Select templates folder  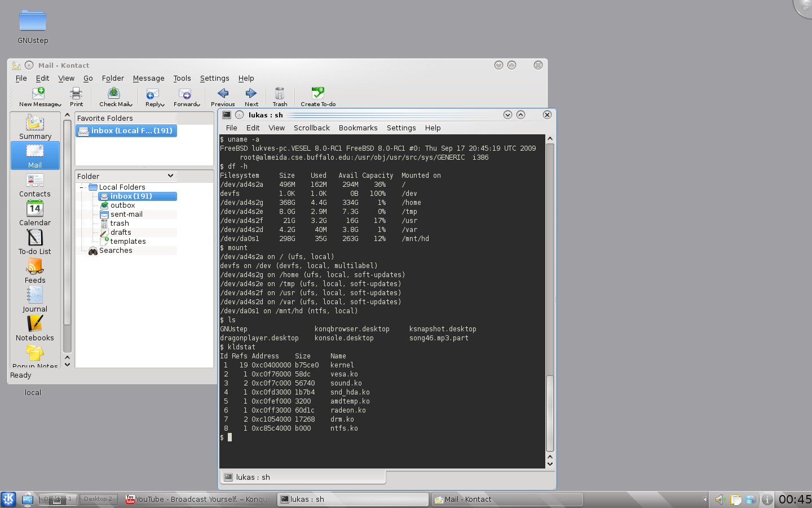click(x=128, y=242)
